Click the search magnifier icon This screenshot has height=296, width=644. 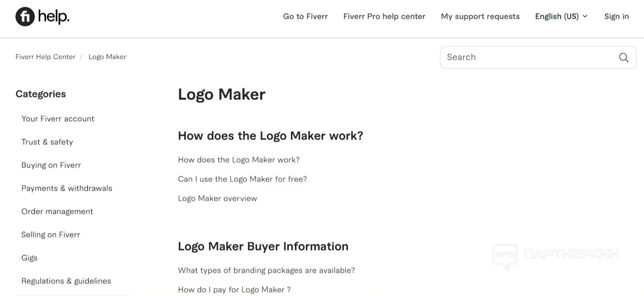(x=624, y=57)
